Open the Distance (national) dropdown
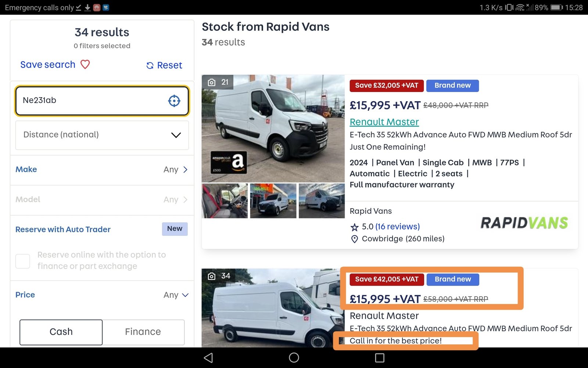 click(102, 135)
